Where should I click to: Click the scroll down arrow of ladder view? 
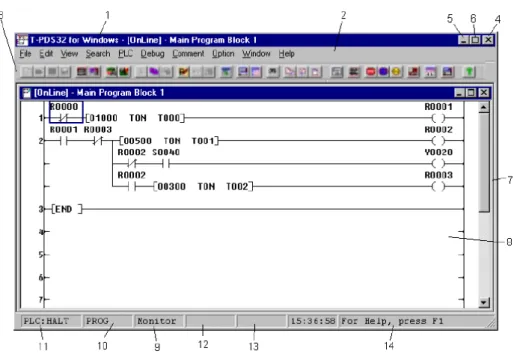tap(484, 302)
